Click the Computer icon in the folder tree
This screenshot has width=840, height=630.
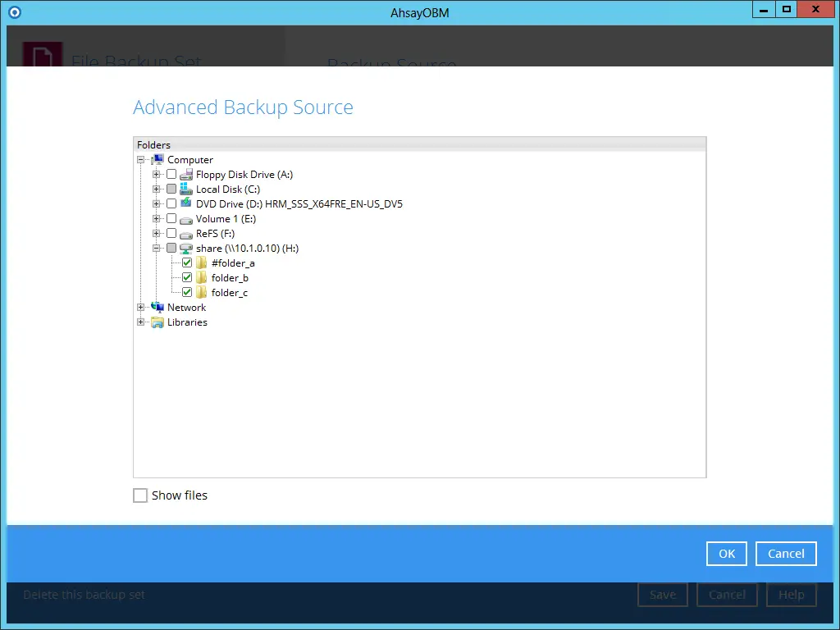click(157, 159)
